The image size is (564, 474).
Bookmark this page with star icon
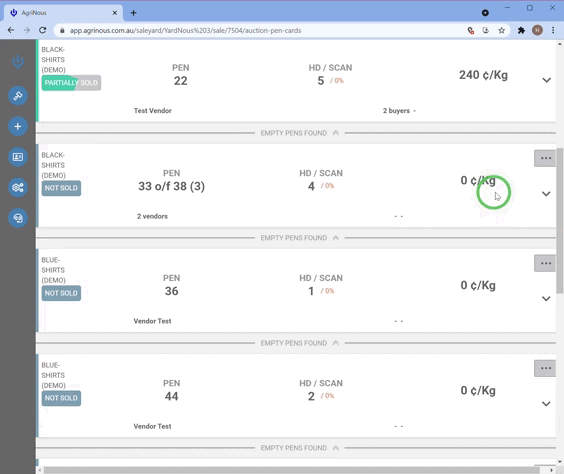[x=501, y=31]
